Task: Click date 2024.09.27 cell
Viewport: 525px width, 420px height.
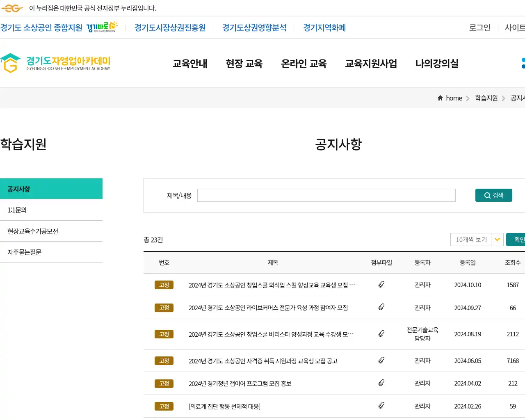Action: pyautogui.click(x=468, y=308)
